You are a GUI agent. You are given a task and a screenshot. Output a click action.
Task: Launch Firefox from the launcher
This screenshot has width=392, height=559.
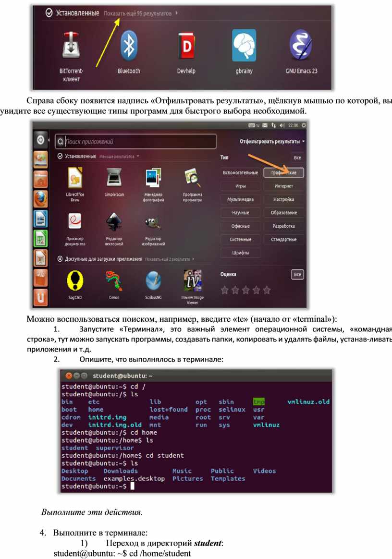pyautogui.click(x=41, y=199)
